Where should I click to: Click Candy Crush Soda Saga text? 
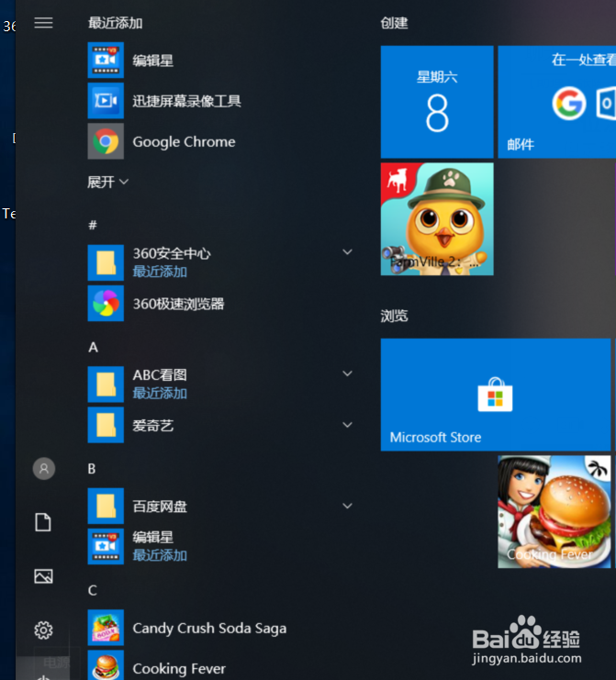[x=209, y=629]
